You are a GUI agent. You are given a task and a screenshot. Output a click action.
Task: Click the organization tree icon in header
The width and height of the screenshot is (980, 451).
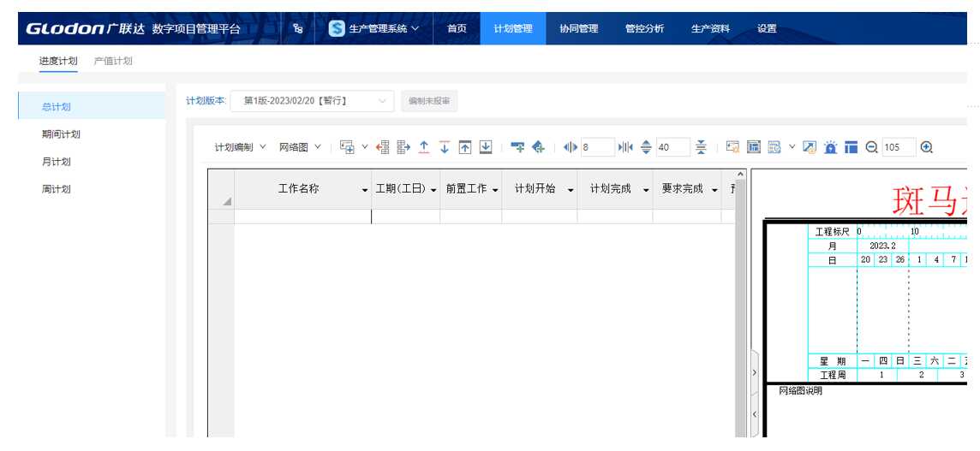point(298,28)
